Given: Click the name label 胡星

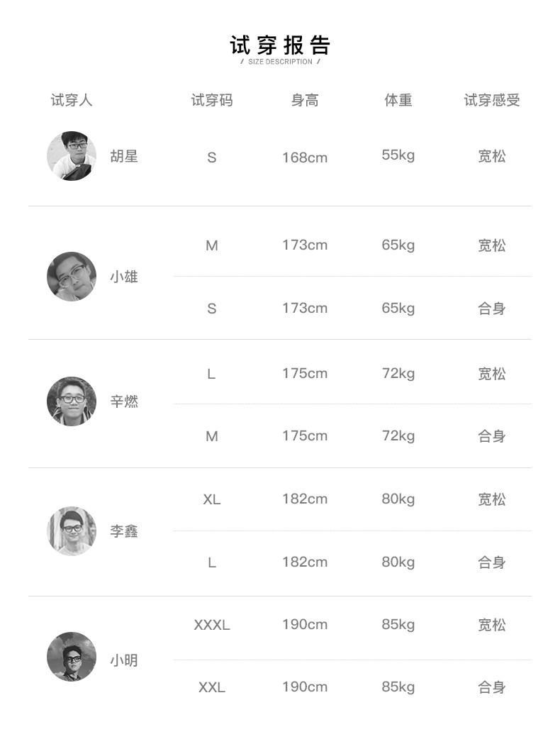Looking at the screenshot, I should coord(124,156).
